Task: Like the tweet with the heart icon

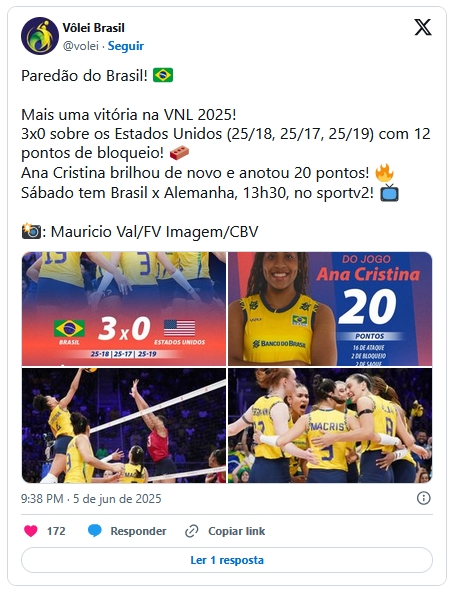Action: pos(31,531)
